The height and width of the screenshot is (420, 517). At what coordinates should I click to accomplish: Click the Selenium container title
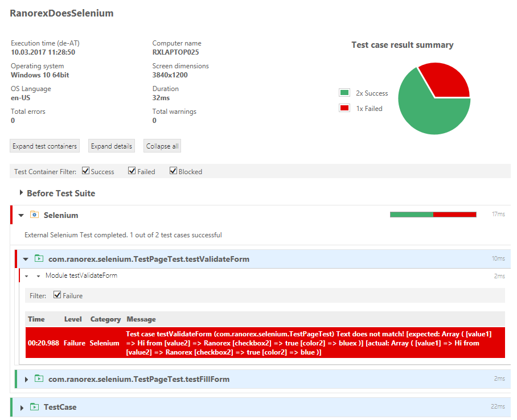click(61, 215)
